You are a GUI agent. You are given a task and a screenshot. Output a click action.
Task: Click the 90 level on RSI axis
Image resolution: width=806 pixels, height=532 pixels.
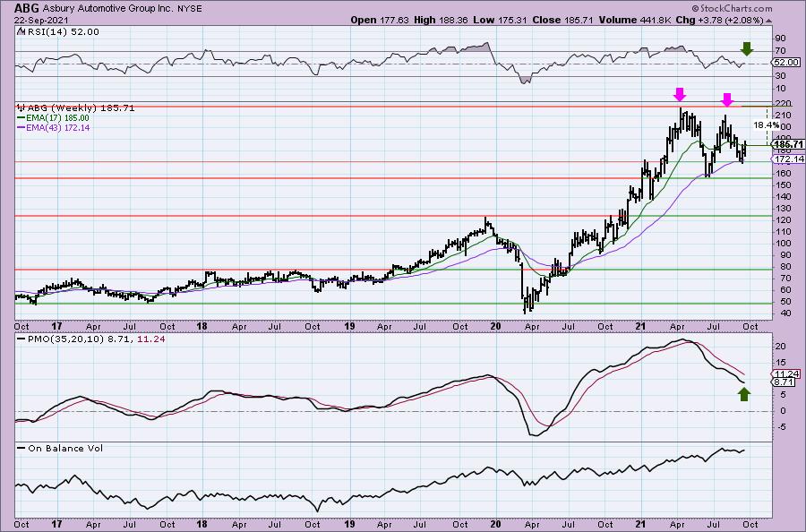[x=780, y=39]
